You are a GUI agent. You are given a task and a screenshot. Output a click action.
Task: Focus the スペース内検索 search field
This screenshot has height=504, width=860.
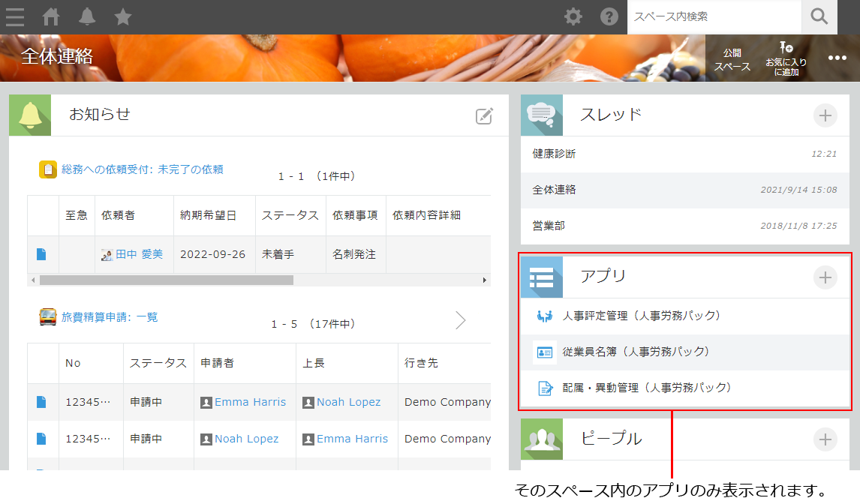[713, 16]
